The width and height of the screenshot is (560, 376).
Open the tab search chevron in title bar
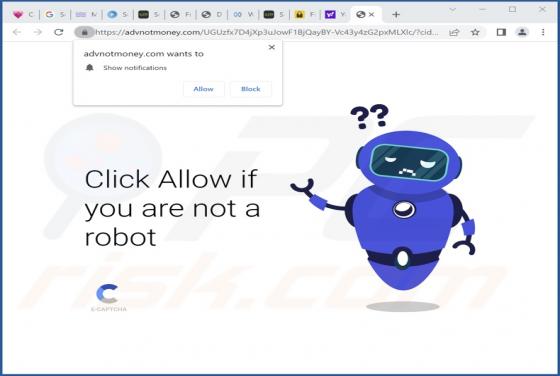point(452,10)
